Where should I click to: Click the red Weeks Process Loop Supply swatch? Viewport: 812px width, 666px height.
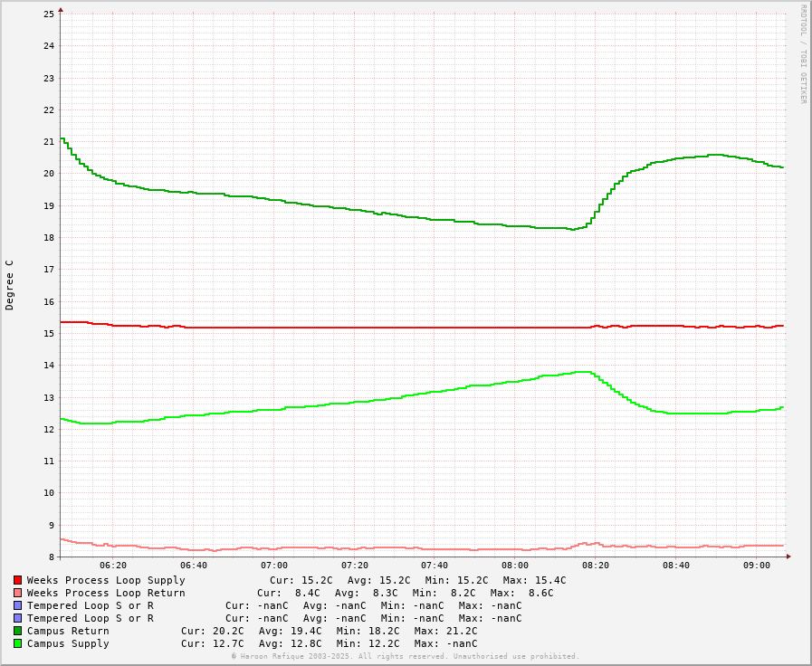pos(17,580)
